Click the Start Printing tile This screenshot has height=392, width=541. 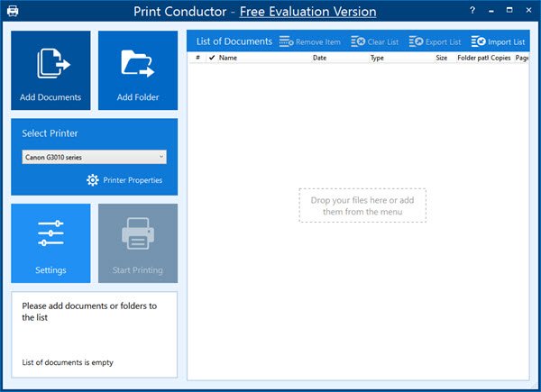coord(138,243)
